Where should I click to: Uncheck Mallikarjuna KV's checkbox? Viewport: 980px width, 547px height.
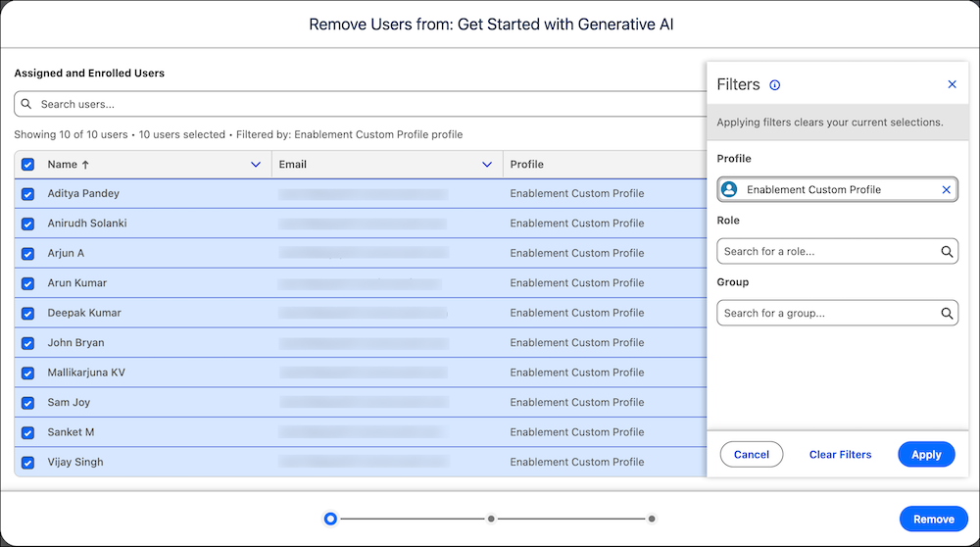pos(27,373)
